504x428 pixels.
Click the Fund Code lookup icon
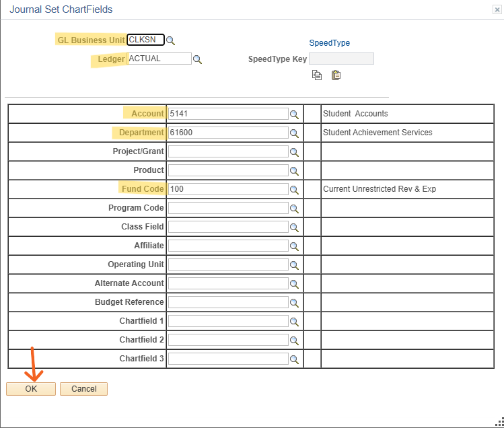[294, 190]
